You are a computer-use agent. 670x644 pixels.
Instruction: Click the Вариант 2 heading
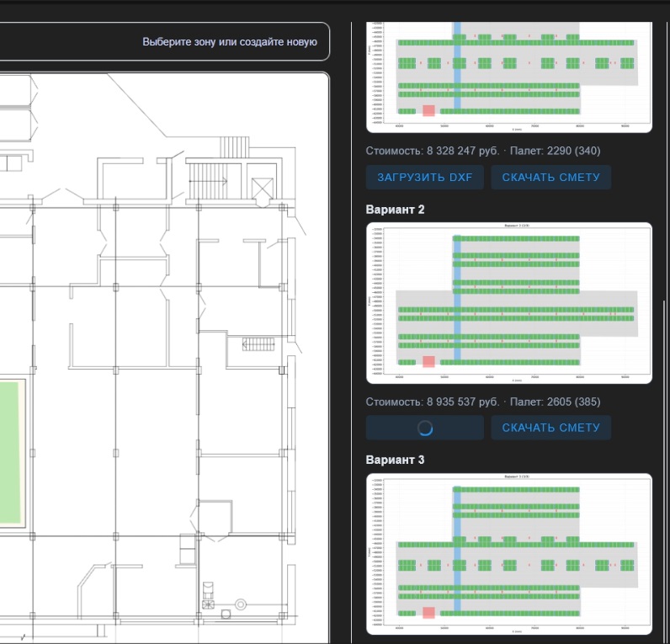click(396, 210)
